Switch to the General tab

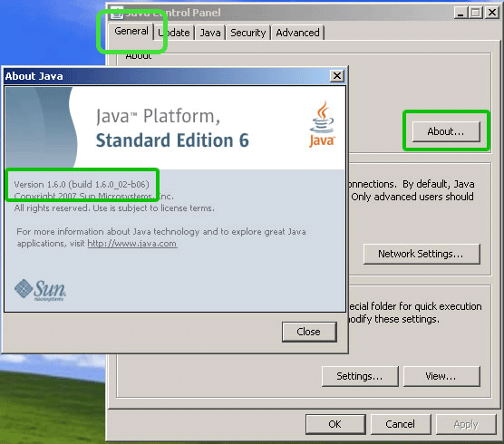tap(131, 32)
